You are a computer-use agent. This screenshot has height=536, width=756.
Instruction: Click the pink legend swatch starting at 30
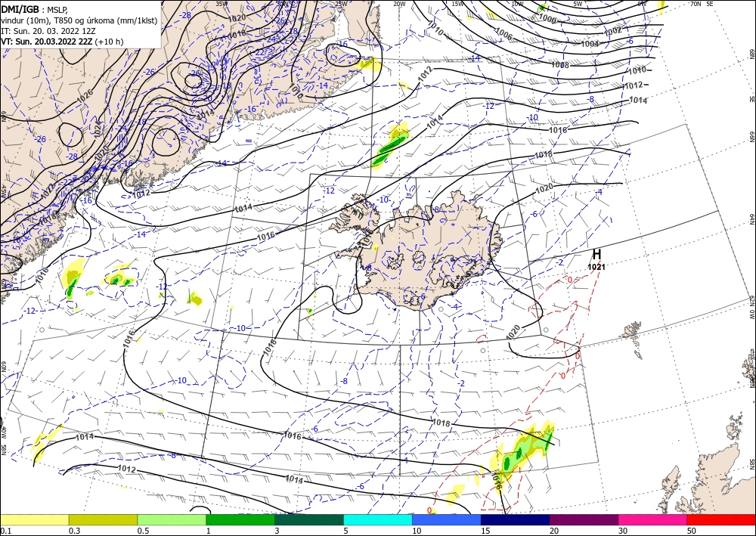653,519
